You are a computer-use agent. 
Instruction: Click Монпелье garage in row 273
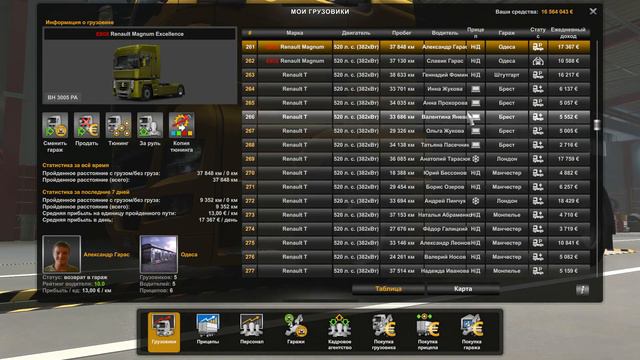[507, 215]
